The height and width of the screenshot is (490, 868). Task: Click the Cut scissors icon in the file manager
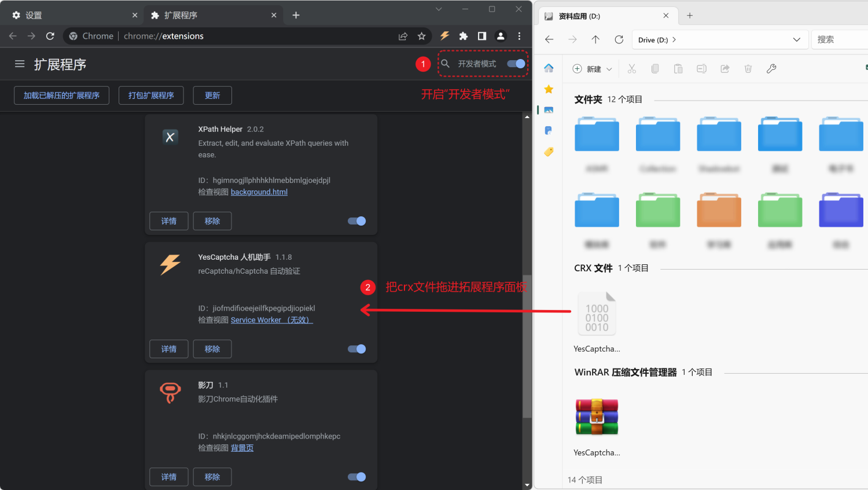pyautogui.click(x=632, y=69)
